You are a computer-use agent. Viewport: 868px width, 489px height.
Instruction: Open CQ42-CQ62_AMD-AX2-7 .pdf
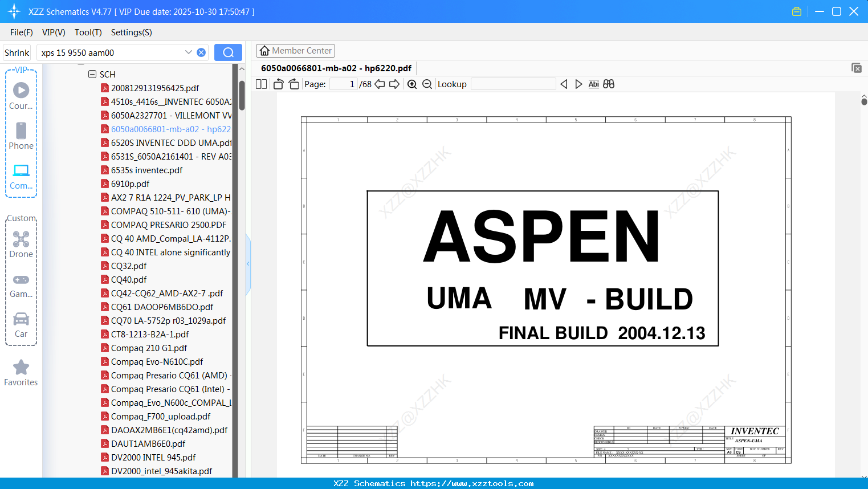(x=167, y=294)
